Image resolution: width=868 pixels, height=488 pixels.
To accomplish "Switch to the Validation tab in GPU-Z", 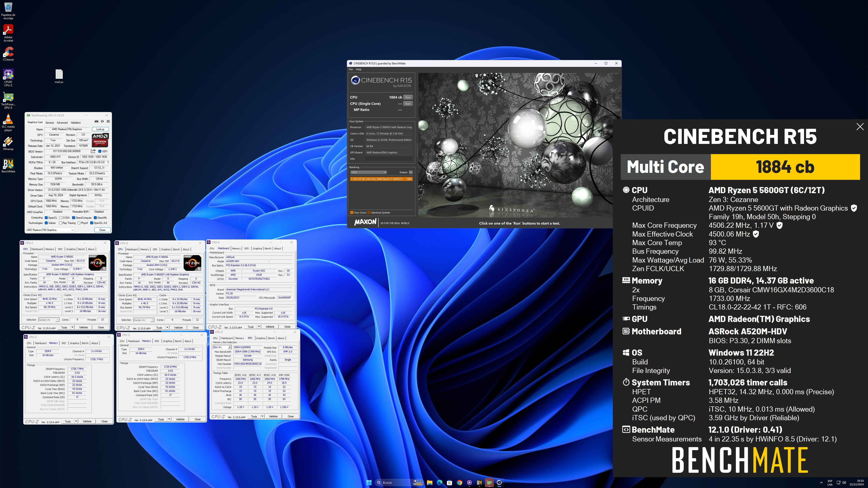I will click(75, 123).
